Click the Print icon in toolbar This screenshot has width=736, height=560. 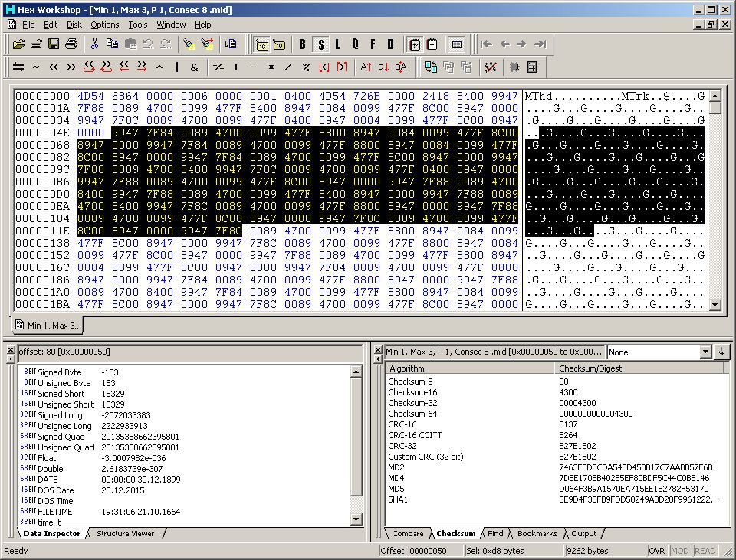[71, 44]
